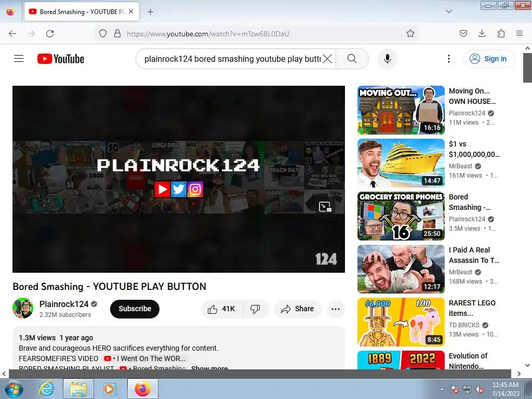The image size is (532, 399).
Task: Expand the description with Show more
Action: pyautogui.click(x=209, y=368)
